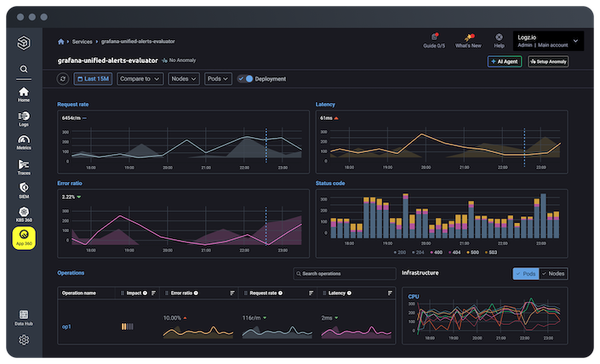
Task: Click the Data Hub sidebar icon
Action: point(24,316)
